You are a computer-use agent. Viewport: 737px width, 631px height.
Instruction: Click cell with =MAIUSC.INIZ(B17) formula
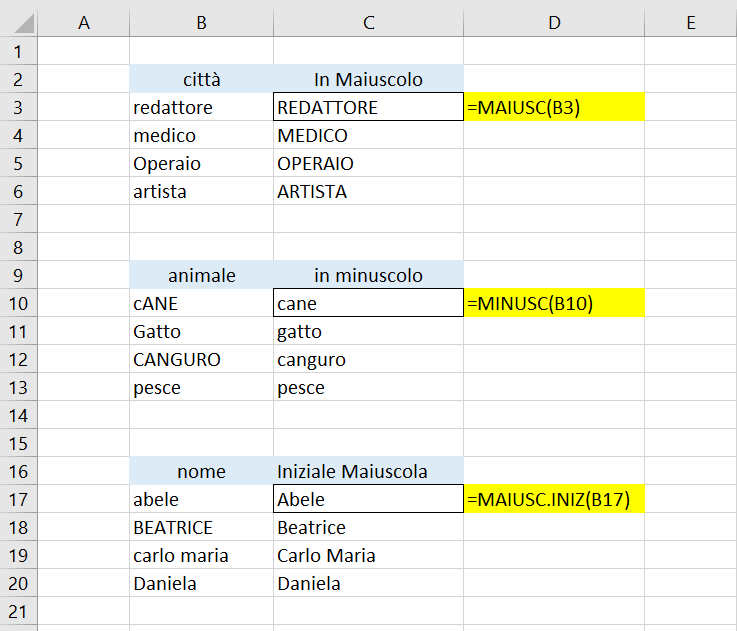(x=554, y=499)
